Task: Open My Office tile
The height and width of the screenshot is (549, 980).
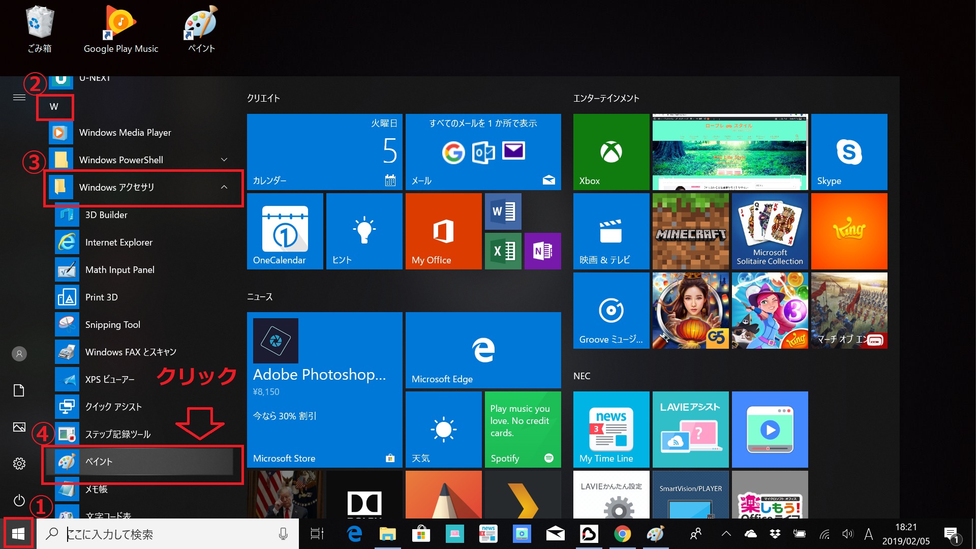Action: pyautogui.click(x=444, y=231)
